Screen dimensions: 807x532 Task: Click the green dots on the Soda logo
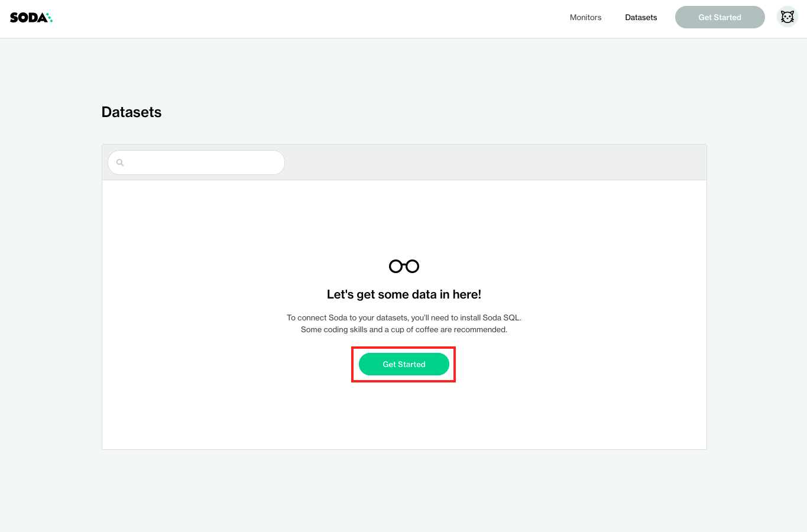click(50, 18)
